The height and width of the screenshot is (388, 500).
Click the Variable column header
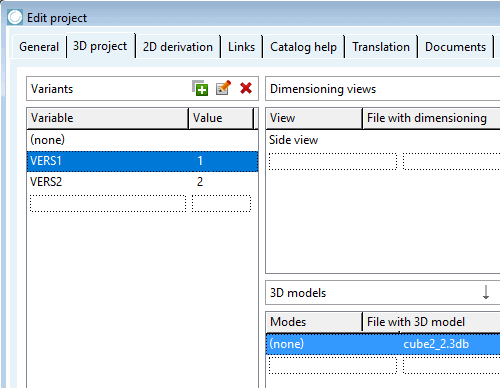coord(108,118)
